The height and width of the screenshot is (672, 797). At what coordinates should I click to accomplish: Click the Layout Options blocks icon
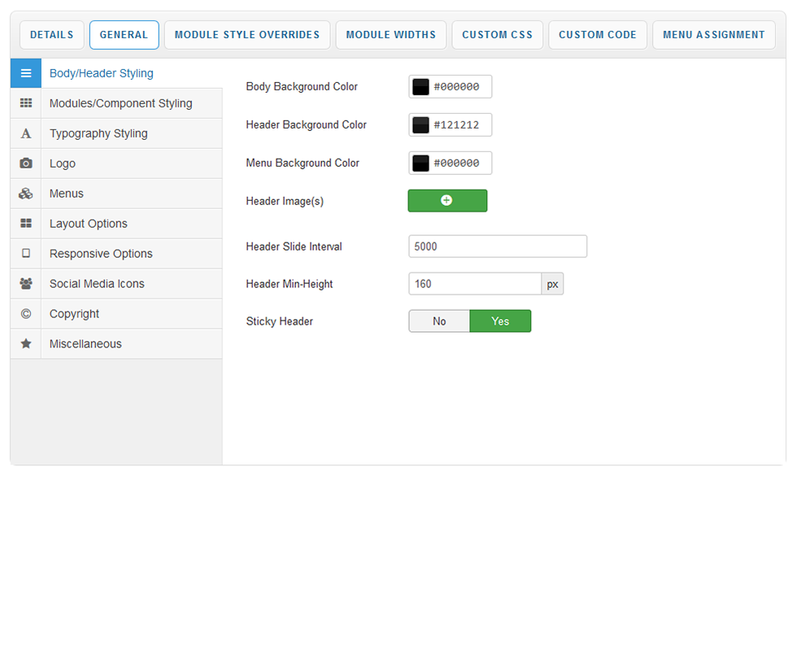click(x=26, y=224)
